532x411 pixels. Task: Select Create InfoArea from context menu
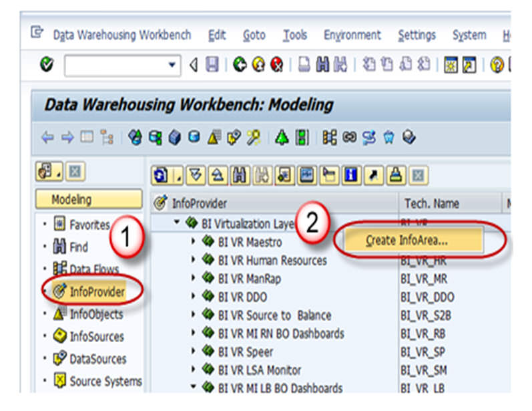tap(407, 241)
